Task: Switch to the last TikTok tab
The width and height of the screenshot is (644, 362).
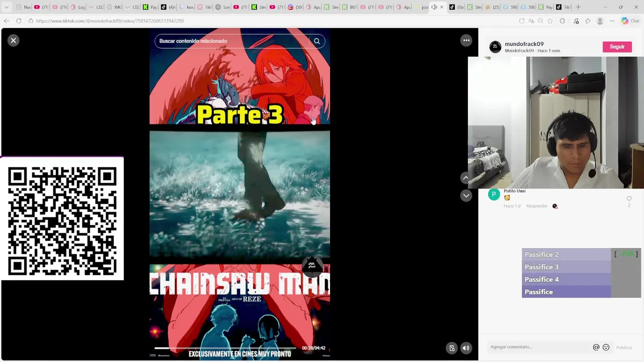Action: coord(563,7)
